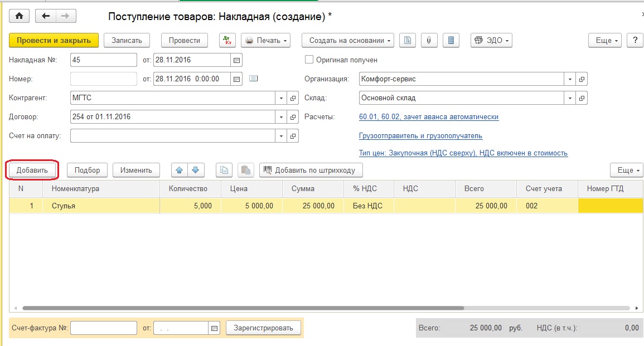Select the quantity cell 5,000

click(x=190, y=206)
